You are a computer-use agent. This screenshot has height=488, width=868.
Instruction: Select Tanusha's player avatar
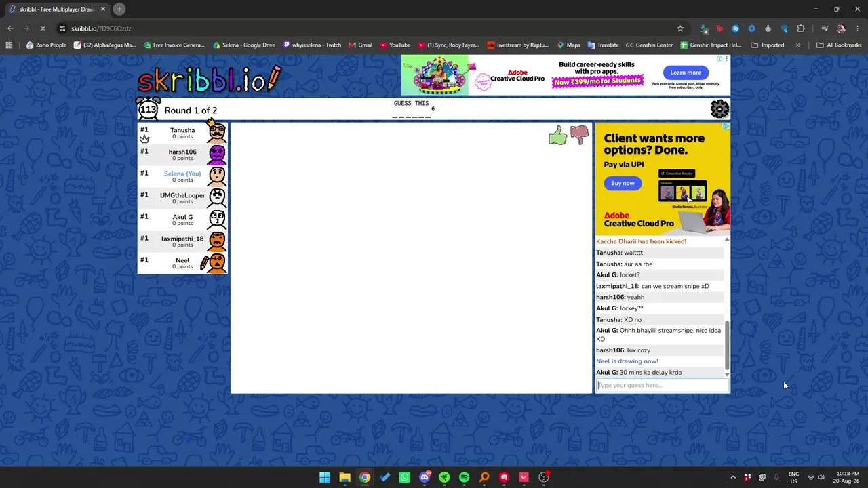[x=217, y=132]
